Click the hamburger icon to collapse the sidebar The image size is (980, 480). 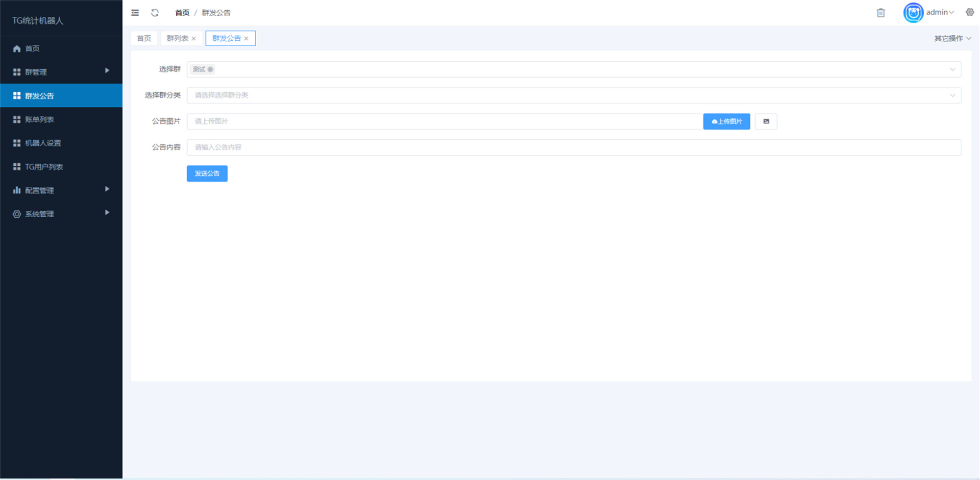135,13
